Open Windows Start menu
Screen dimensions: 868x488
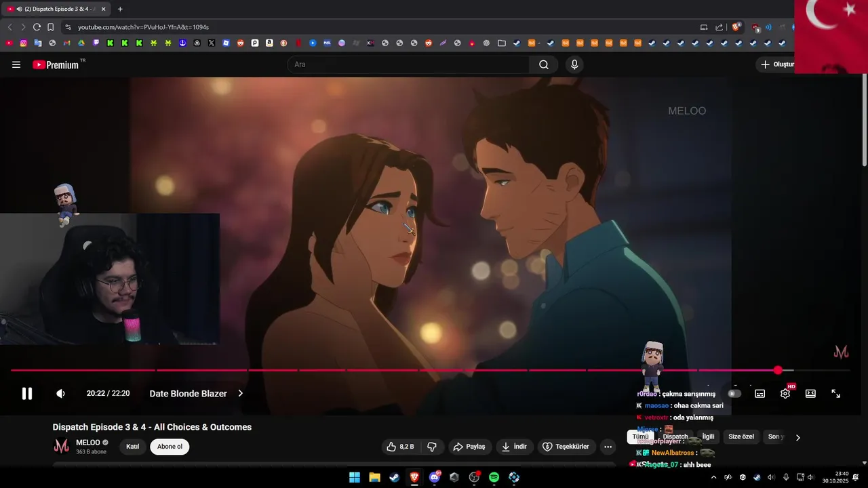[x=355, y=477]
